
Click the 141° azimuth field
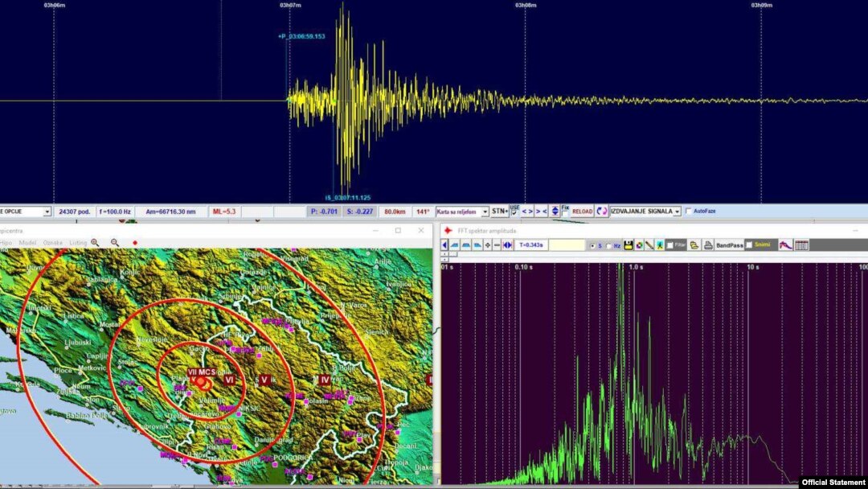[x=423, y=212]
